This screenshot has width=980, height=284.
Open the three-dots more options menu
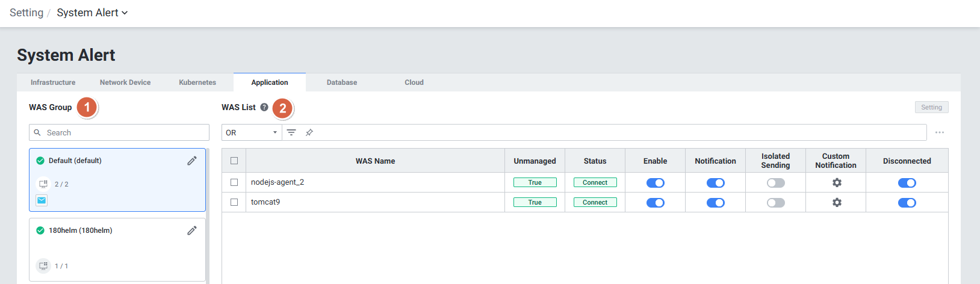pos(939,132)
